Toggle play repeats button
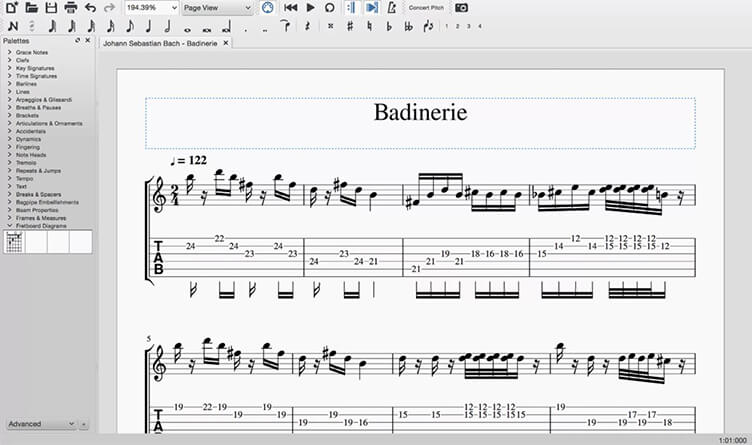 pos(351,8)
